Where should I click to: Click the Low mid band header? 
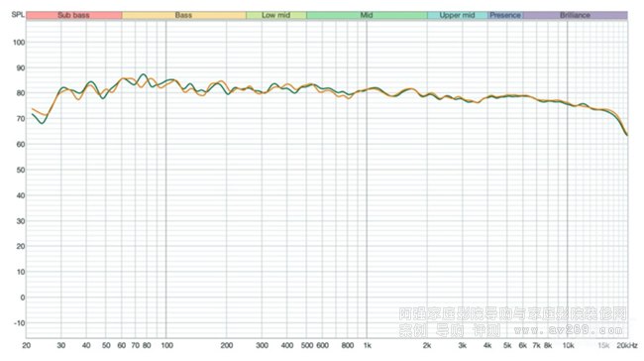pos(276,15)
